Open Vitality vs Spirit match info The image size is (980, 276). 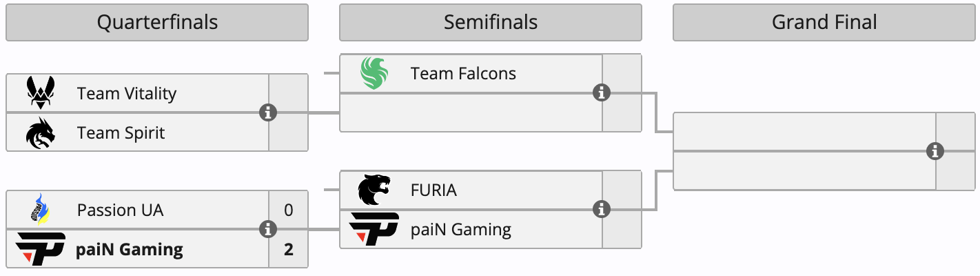[268, 112]
